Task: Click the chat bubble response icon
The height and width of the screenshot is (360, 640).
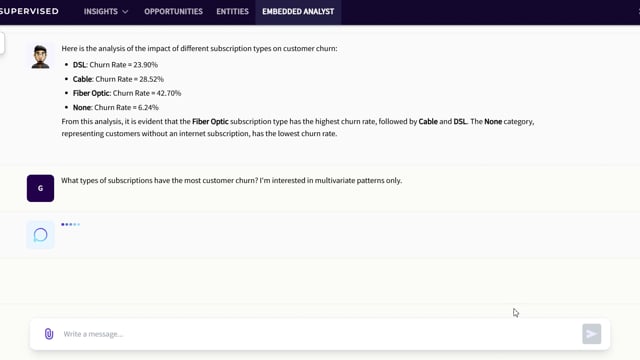Action: [40, 235]
